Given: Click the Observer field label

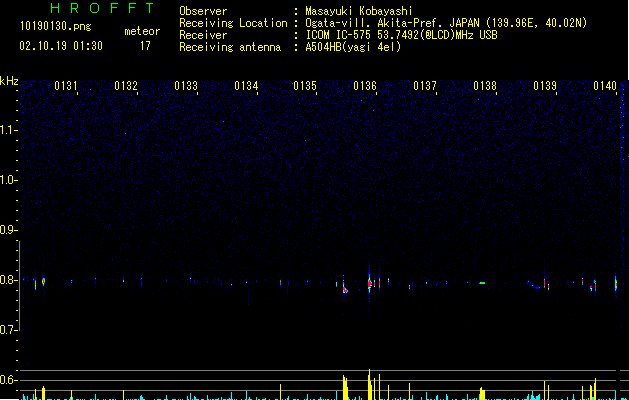Looking at the screenshot, I should [203, 11].
